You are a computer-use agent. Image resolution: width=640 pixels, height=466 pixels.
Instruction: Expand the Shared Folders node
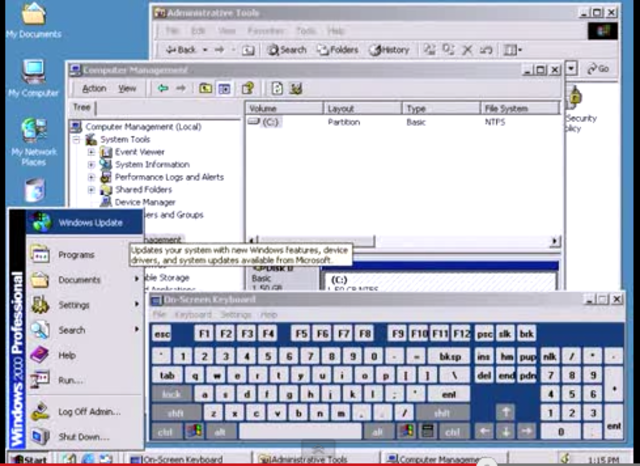click(91, 190)
